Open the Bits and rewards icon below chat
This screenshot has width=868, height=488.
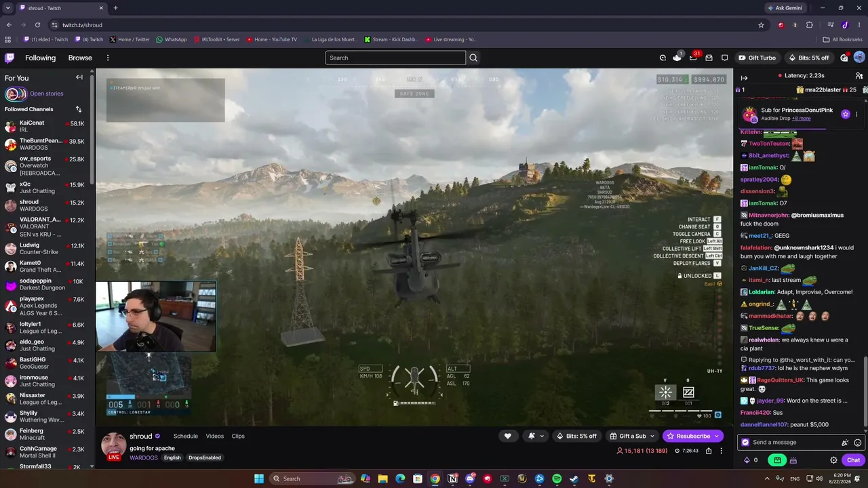point(747,460)
